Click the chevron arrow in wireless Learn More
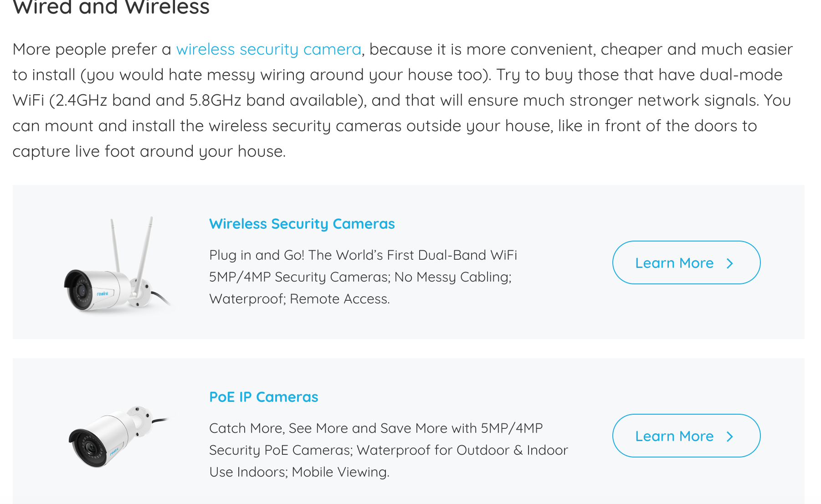The width and height of the screenshot is (821, 504). point(730,263)
